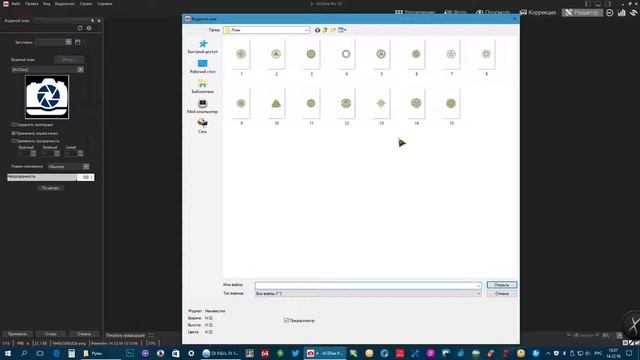Toggle the preview checkbox in dialog
The image size is (640, 360).
[x=287, y=321]
